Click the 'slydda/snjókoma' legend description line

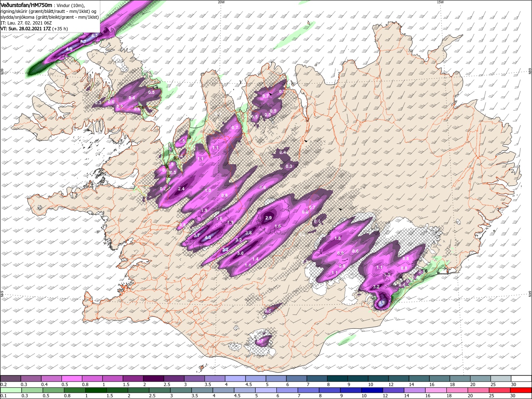(x=49, y=17)
